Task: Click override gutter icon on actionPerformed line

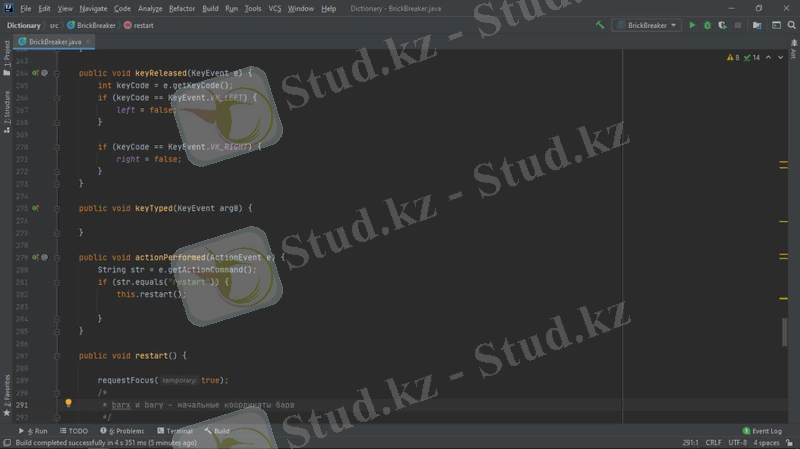Action: pos(35,258)
